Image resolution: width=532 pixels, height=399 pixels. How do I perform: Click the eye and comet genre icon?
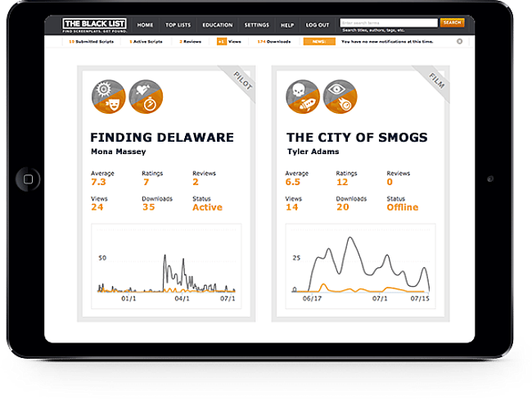coord(340,97)
